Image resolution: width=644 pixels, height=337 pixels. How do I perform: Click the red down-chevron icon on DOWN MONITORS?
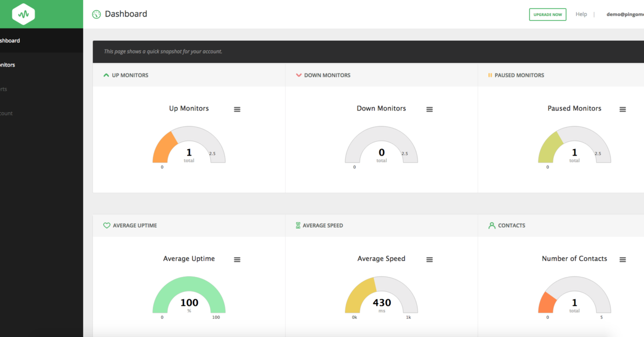(298, 75)
